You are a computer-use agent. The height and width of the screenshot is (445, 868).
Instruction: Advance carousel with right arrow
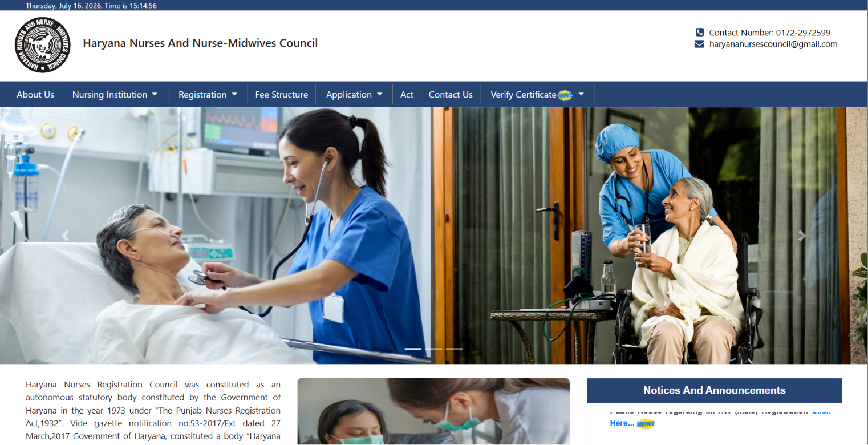(x=802, y=236)
